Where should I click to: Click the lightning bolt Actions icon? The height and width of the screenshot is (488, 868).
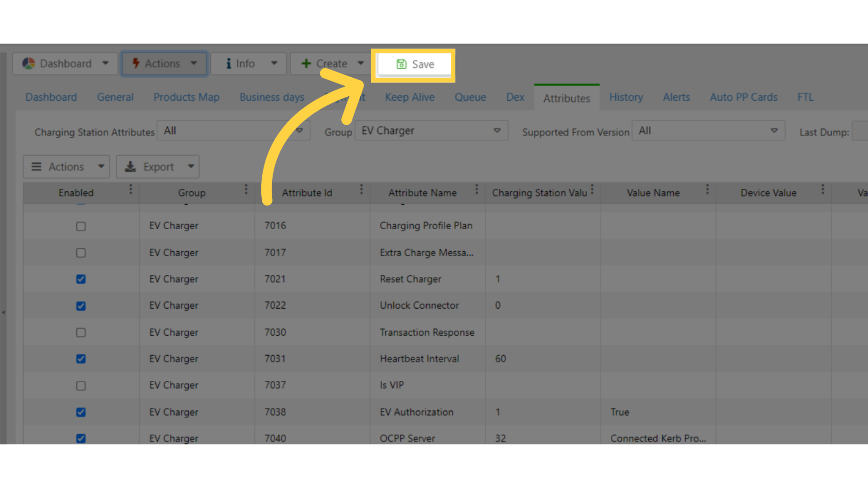pyautogui.click(x=136, y=64)
